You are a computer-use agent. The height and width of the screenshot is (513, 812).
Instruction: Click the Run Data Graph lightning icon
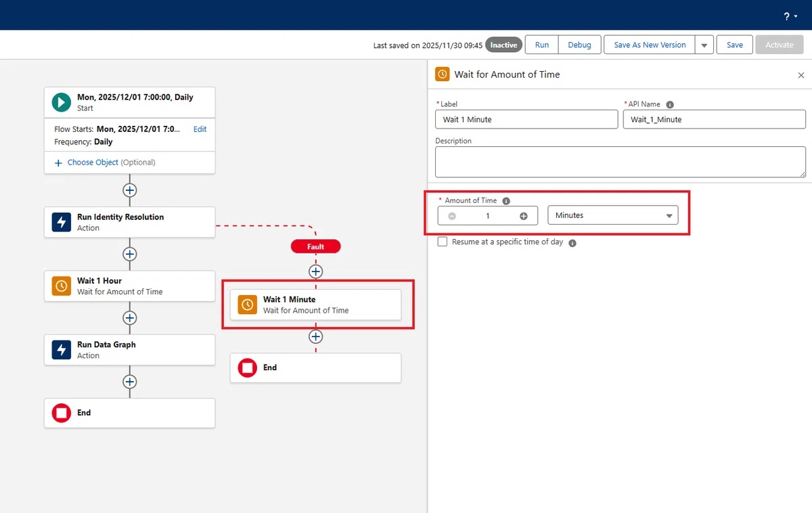62,349
